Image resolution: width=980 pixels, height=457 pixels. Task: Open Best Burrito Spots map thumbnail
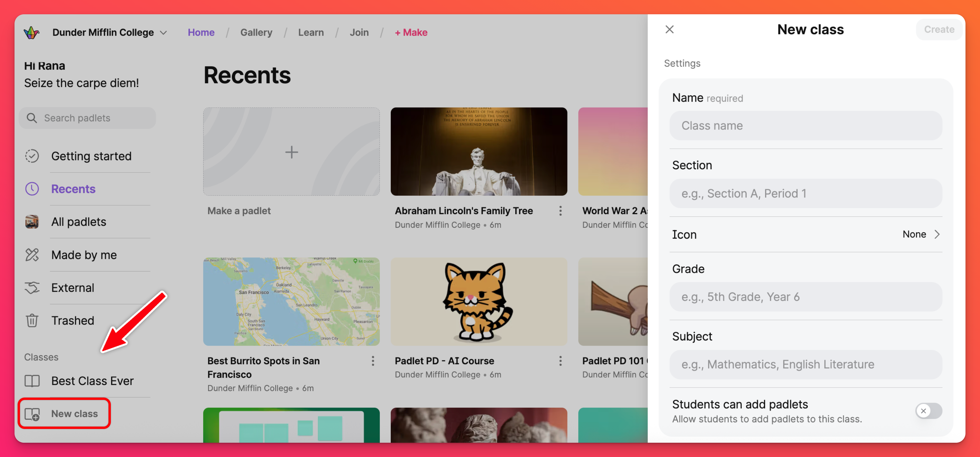pos(291,301)
